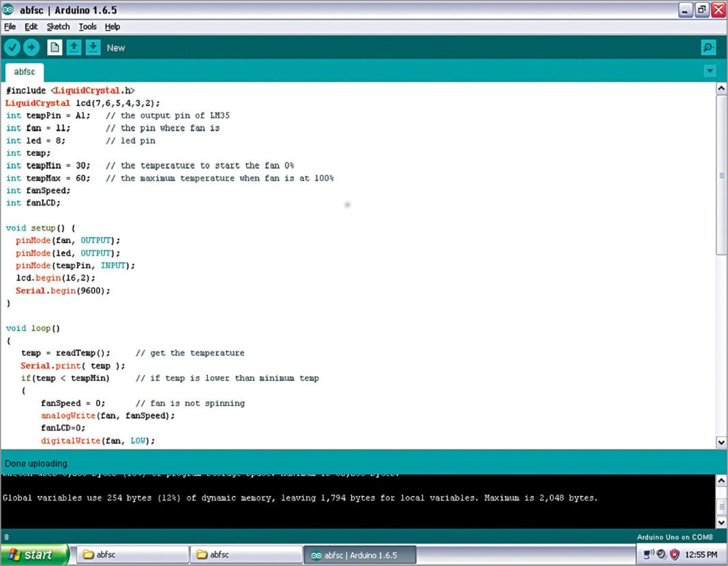Open a sketch using the Open icon

tap(74, 47)
